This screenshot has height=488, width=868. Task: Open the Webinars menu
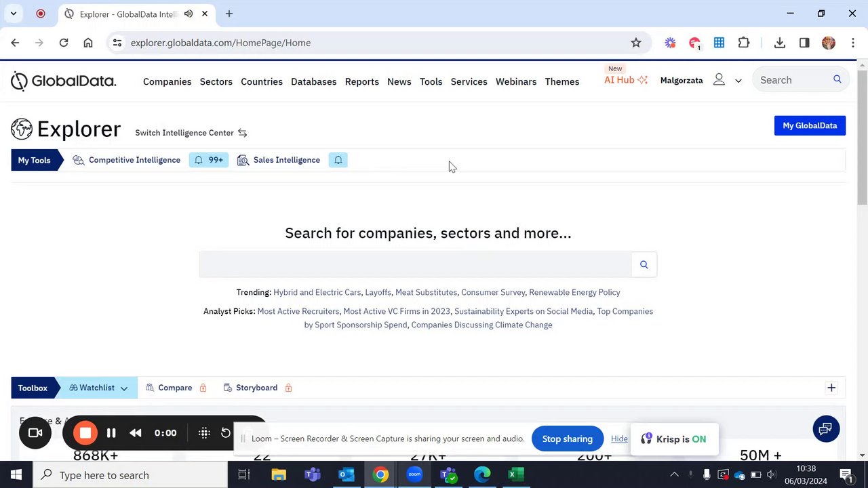coord(516,81)
